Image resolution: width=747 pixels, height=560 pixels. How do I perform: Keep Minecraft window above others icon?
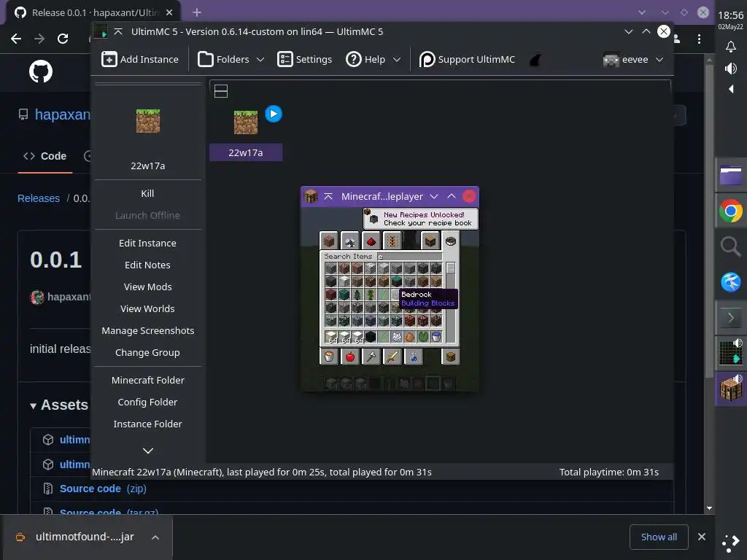(x=328, y=196)
